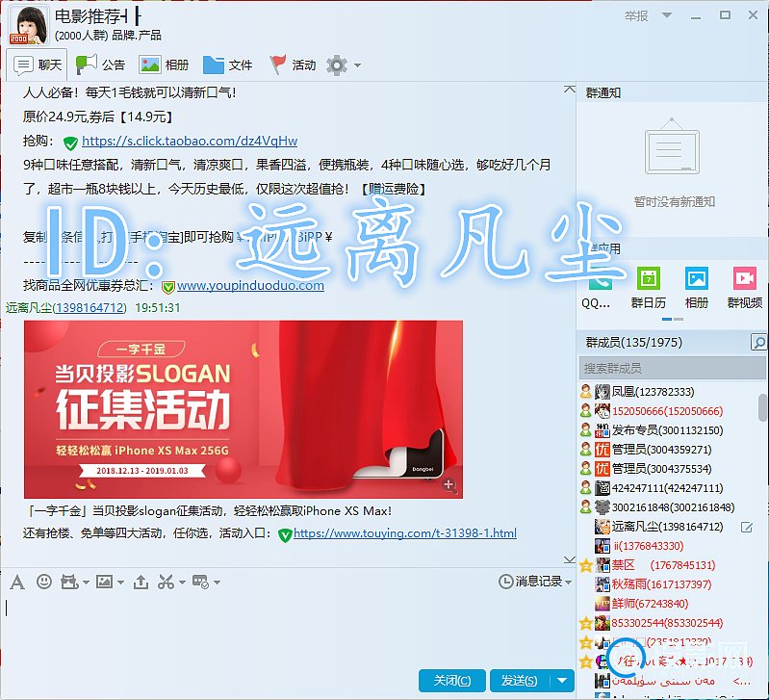
Task: Switch to the 文件 files tab
Action: [x=228, y=65]
